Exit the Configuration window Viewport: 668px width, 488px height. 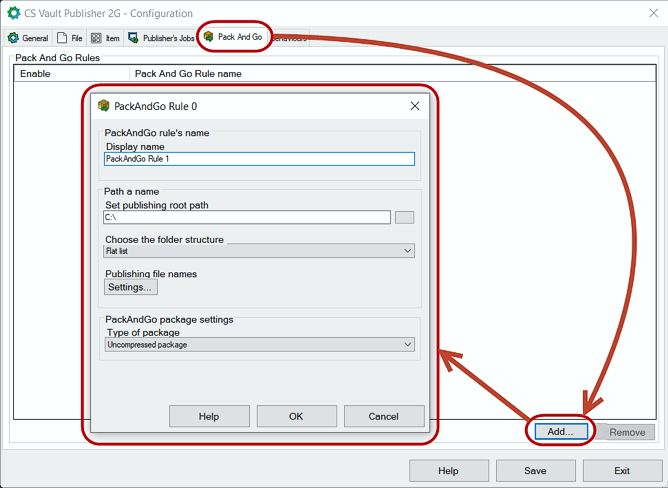[x=622, y=471]
